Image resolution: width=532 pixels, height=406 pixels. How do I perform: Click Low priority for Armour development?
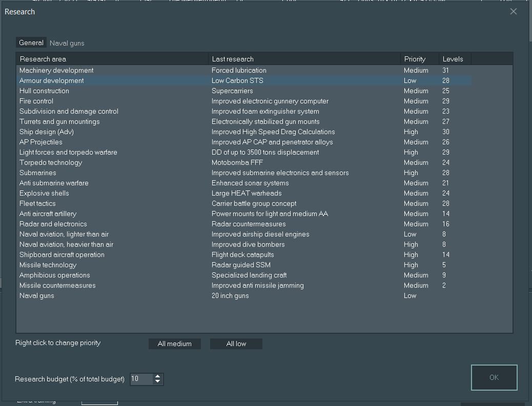(x=410, y=81)
